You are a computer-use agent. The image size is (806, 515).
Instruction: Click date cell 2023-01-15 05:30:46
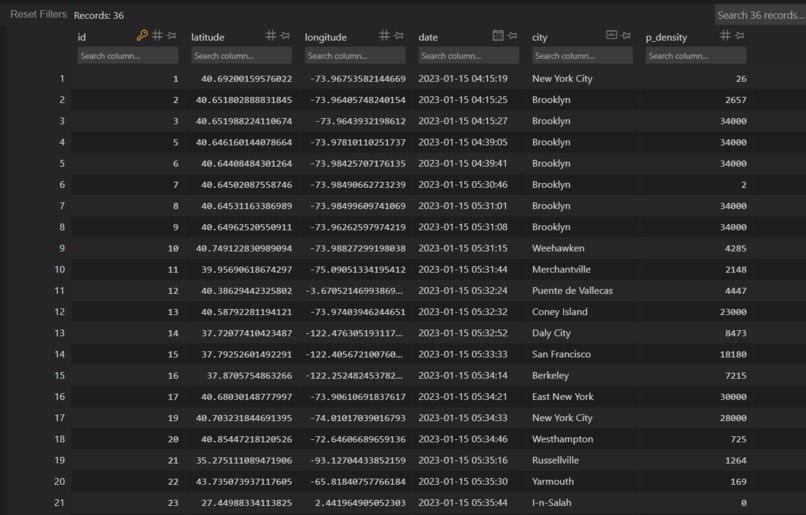pyautogui.click(x=463, y=185)
